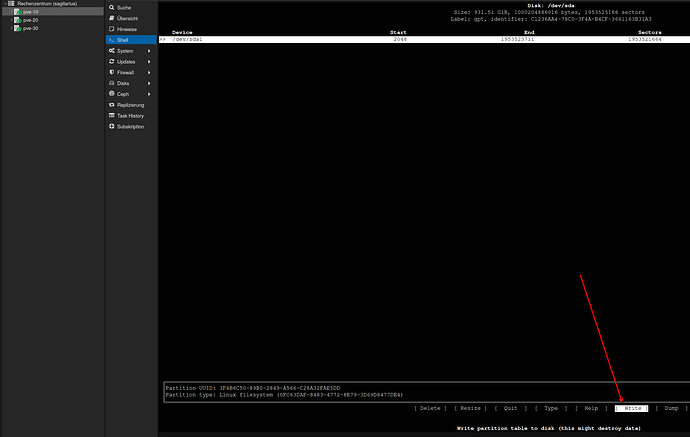Choose the Resize option in cfdisk
The image size is (690, 437).
coord(470,408)
